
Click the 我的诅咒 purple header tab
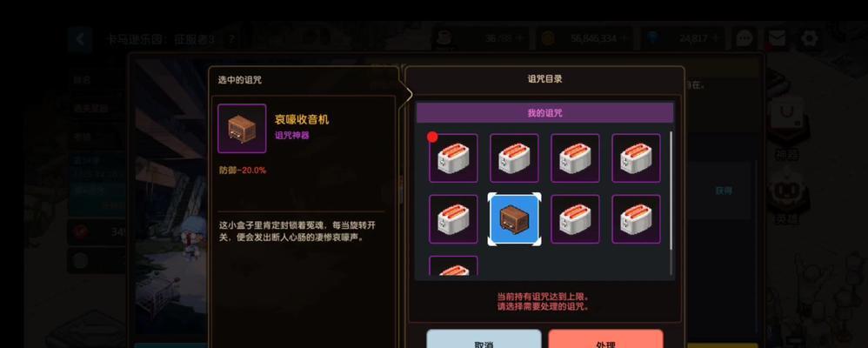(544, 113)
